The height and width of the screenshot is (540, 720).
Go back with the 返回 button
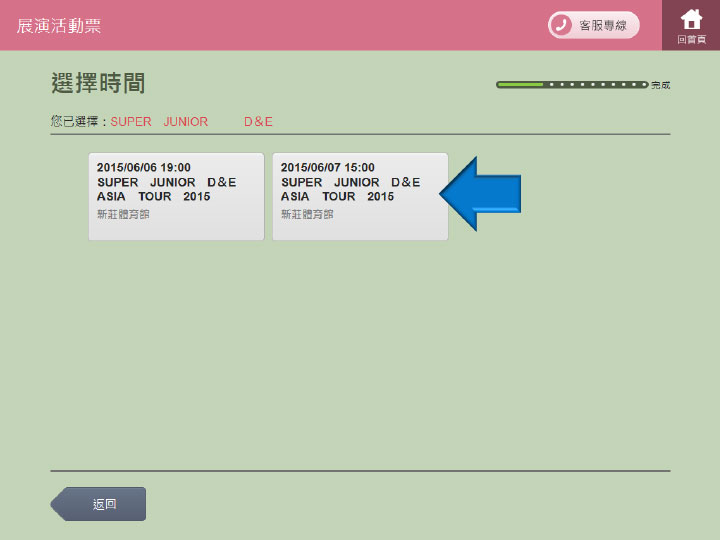pos(100,504)
